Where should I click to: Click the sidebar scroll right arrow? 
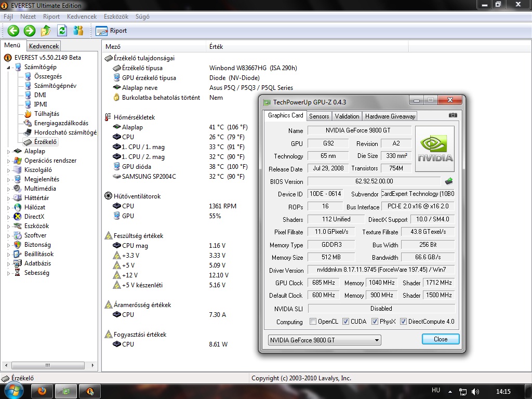92,365
